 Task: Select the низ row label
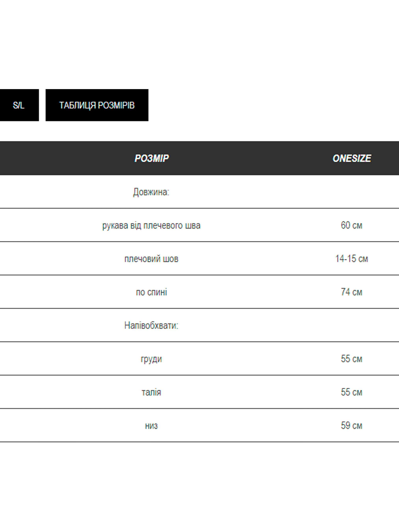pyautogui.click(x=151, y=426)
